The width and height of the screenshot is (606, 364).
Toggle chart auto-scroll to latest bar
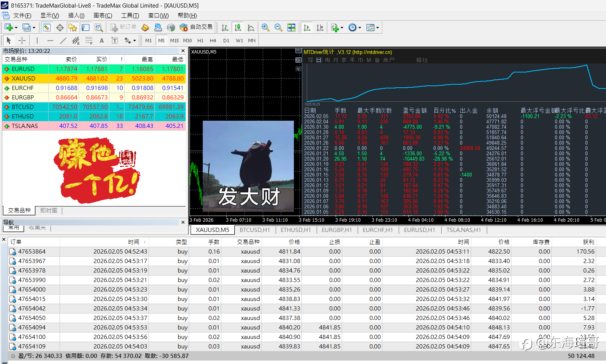coord(307,27)
